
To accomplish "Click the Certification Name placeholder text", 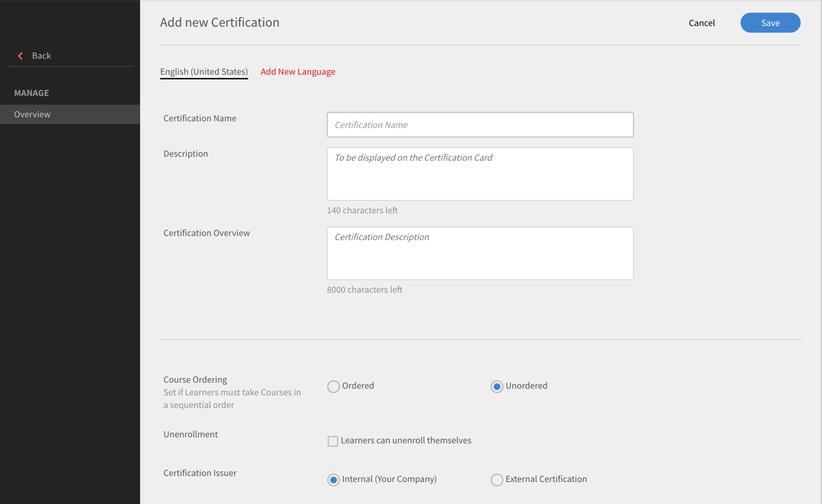I will pos(371,125).
